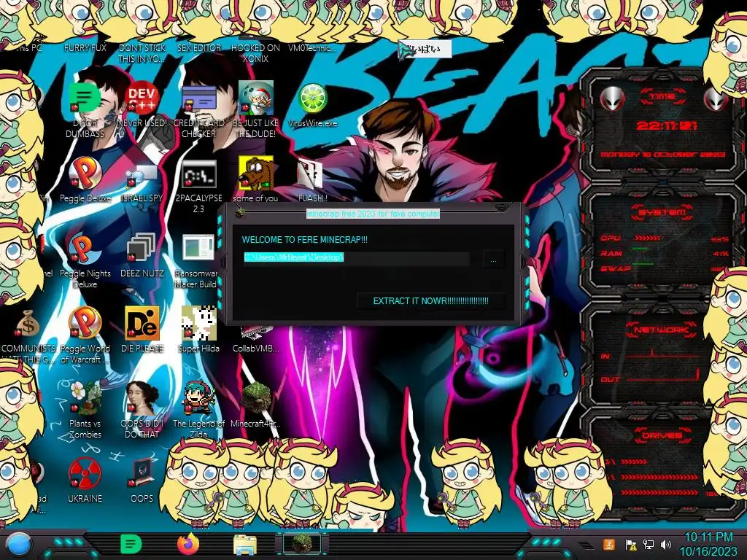Screen dimensions: 747x560
Task: Click the browse '...' button in extractor
Action: 493,260
